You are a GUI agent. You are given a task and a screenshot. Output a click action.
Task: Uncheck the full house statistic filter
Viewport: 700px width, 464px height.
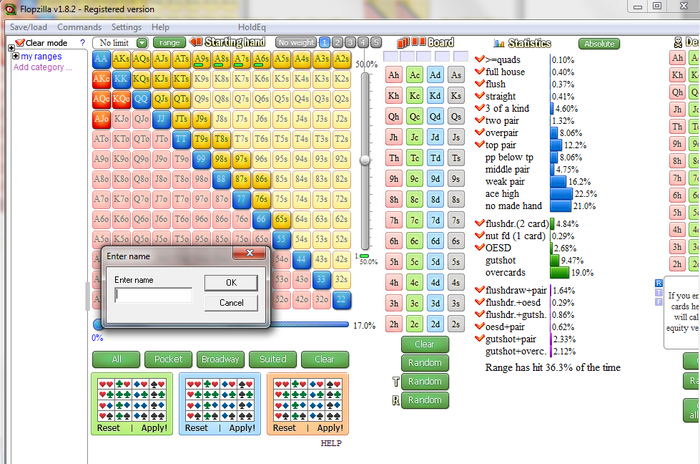tap(480, 71)
